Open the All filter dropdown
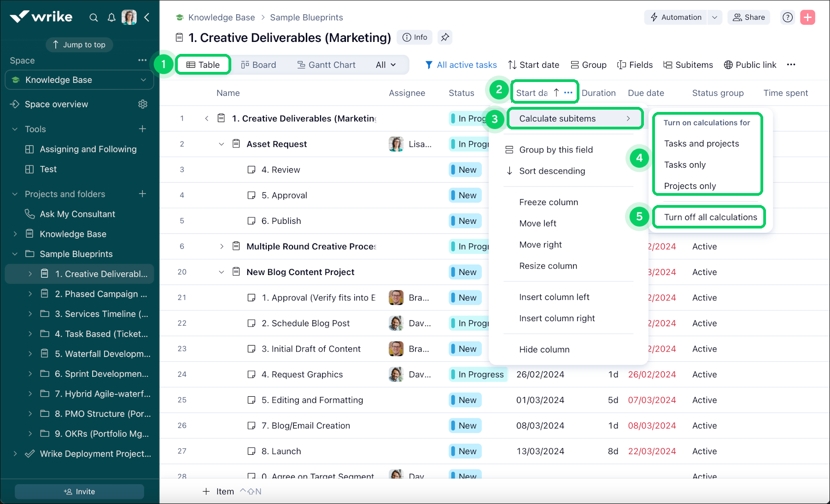 click(x=386, y=64)
